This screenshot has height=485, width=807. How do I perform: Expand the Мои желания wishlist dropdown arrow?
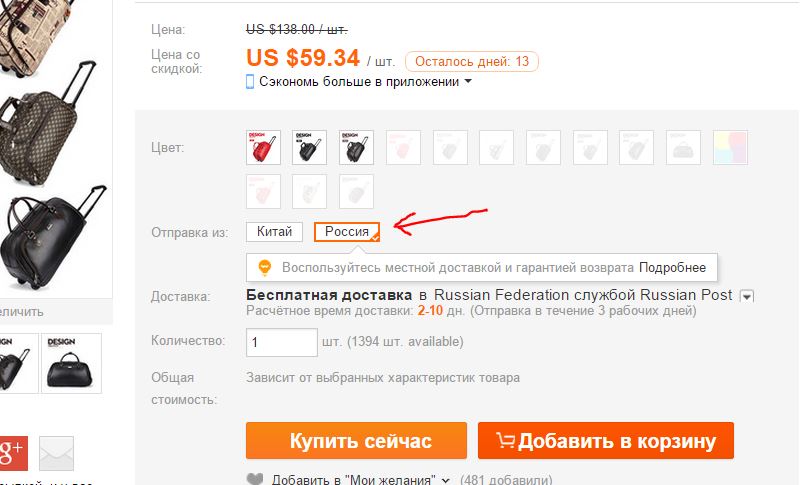click(445, 480)
